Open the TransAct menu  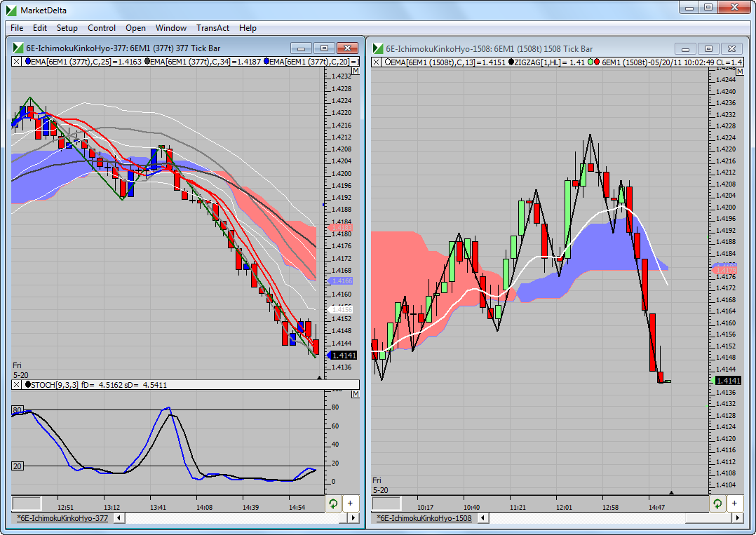tap(212, 28)
